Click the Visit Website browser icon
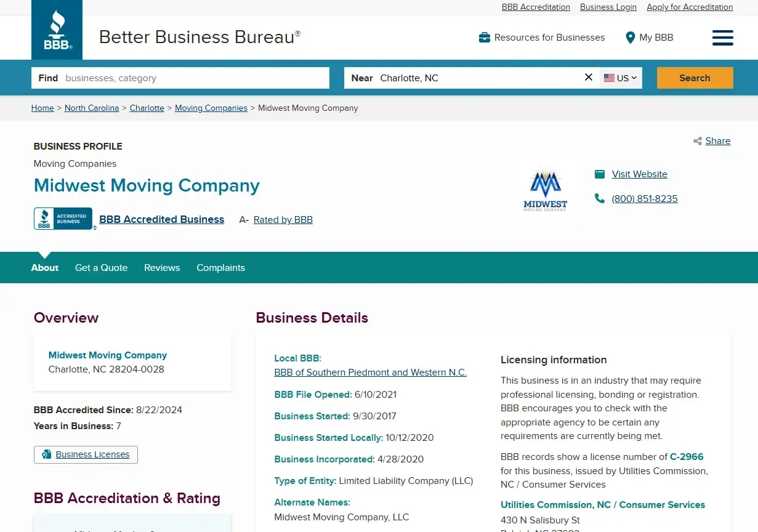 (x=599, y=174)
